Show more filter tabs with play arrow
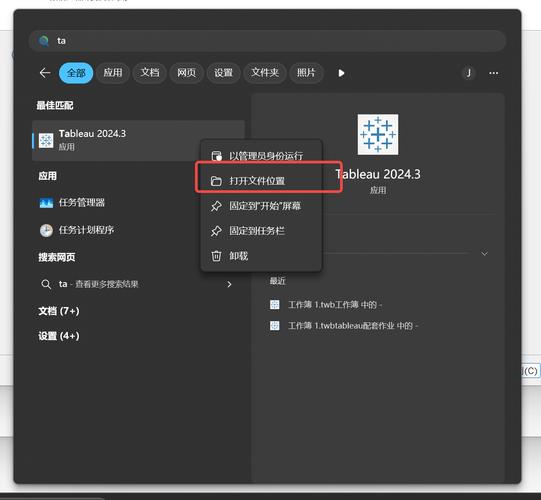This screenshot has height=500, width=541. pos(341,73)
